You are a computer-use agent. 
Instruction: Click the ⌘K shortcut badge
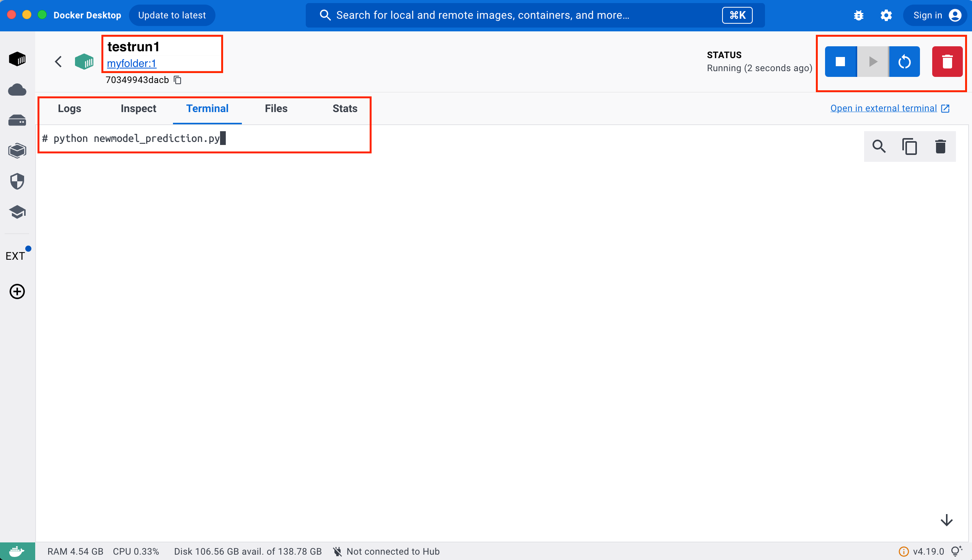tap(737, 15)
